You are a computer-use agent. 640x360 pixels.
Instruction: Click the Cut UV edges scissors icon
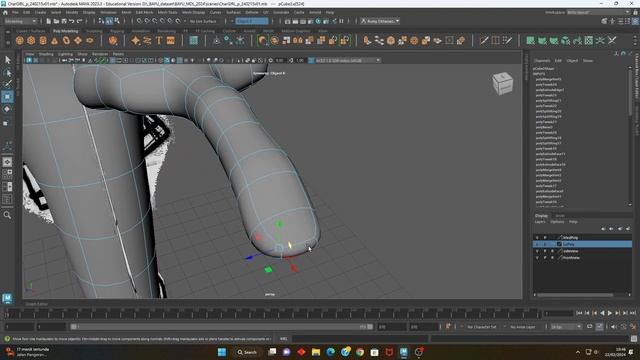(612, 40)
